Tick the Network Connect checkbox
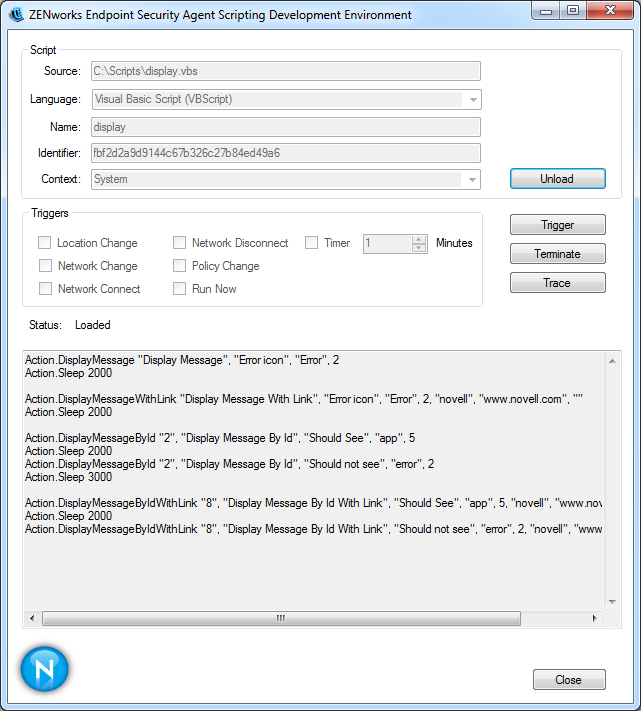 (45, 289)
